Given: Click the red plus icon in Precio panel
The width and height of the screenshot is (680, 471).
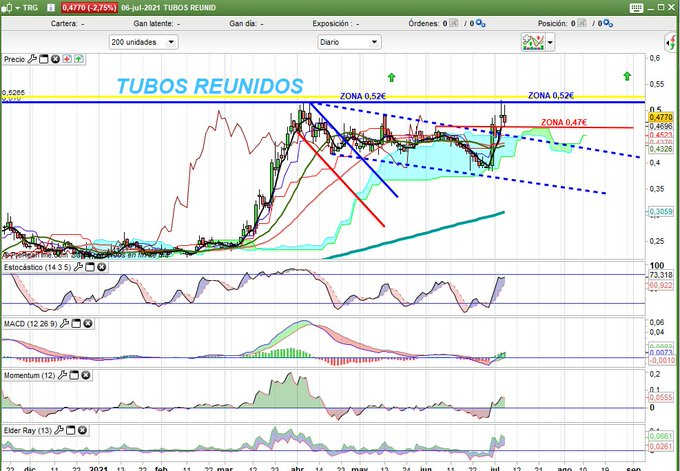Looking at the screenshot, I should (67, 60).
